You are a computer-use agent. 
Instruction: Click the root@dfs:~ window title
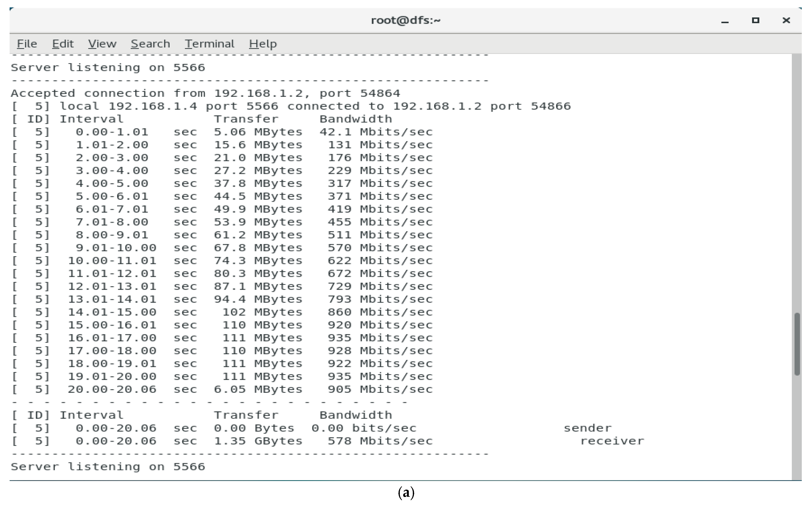406,21
